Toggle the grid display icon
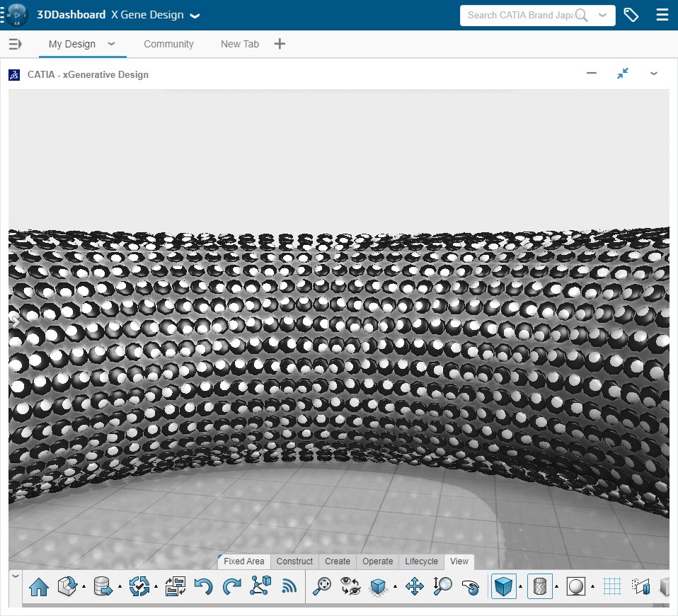 point(612,586)
